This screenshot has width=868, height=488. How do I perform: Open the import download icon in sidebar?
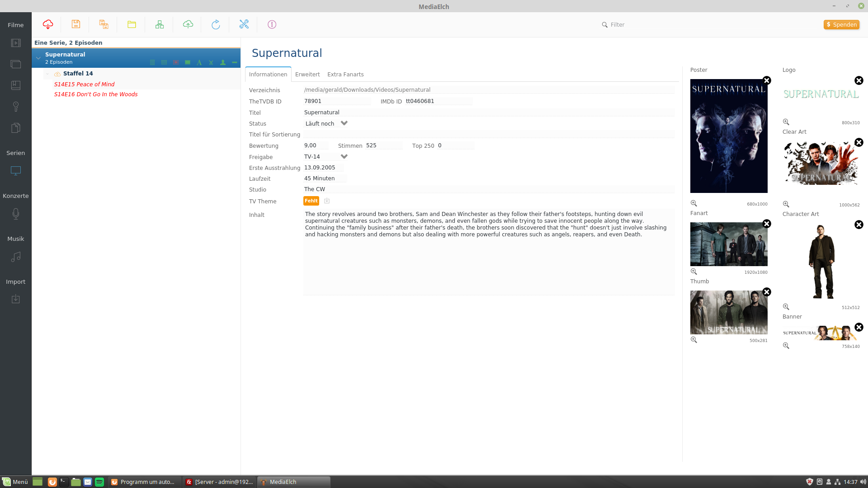pyautogui.click(x=16, y=299)
